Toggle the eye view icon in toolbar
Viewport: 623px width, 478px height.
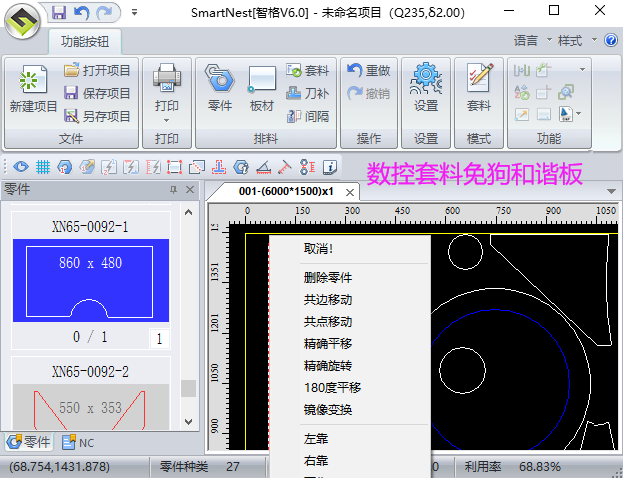21,167
